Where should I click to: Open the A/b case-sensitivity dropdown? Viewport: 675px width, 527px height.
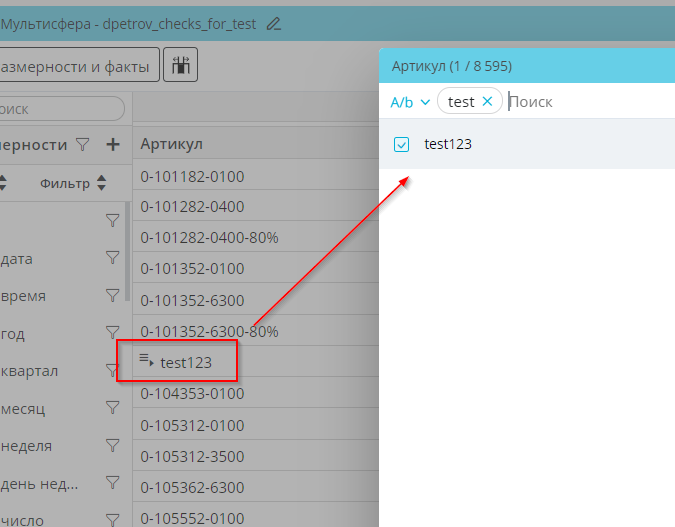coord(410,101)
